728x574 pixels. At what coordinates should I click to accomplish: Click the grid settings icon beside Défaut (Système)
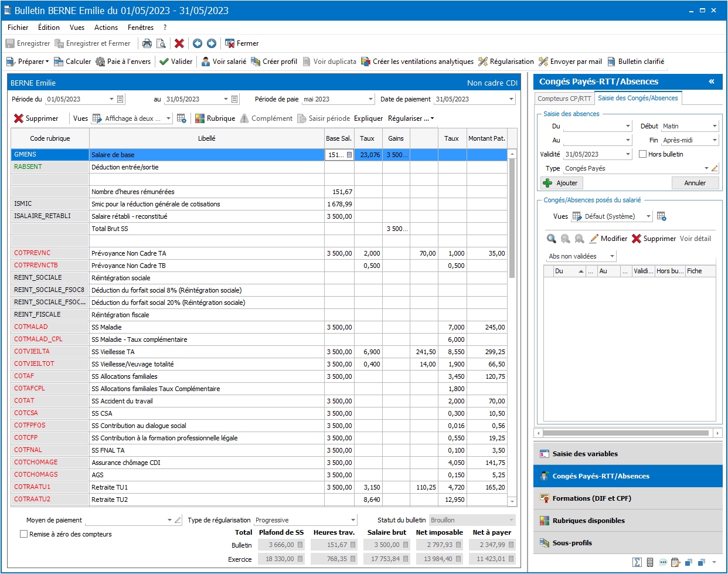[x=662, y=216]
